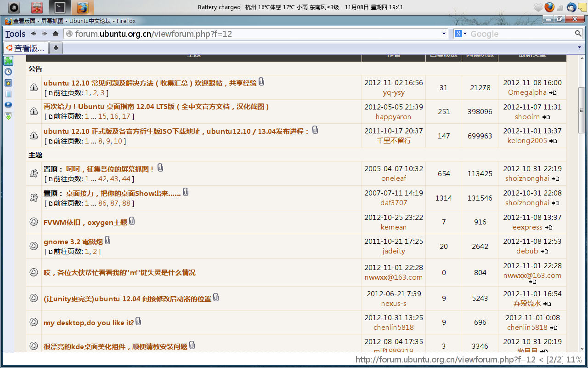Click last-post arrow icon next to Omegalpha
This screenshot has width=588, height=368.
pos(553,93)
